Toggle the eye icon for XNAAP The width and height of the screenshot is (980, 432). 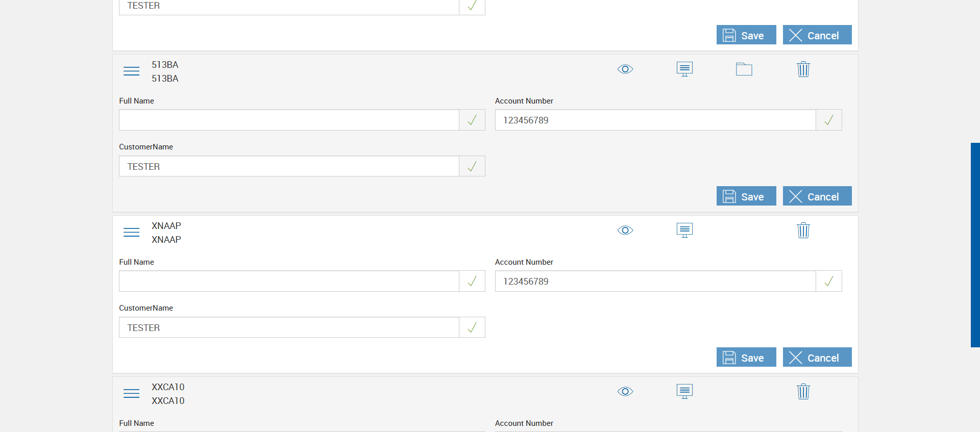625,231
